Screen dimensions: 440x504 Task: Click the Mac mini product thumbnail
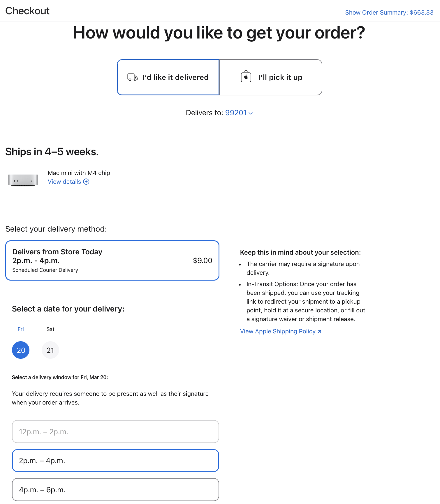point(23,180)
